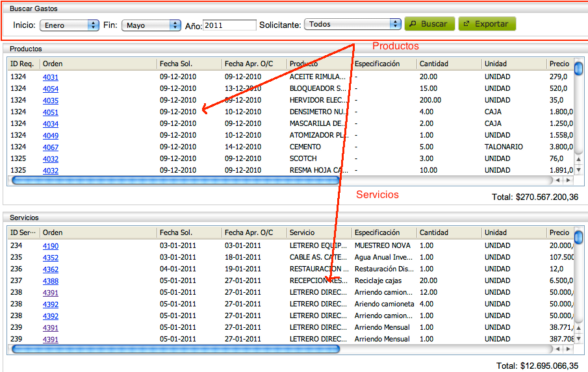Viewport: 588px width, 372px height.
Task: Open the Inicio month dropdown
Action: (x=70, y=25)
